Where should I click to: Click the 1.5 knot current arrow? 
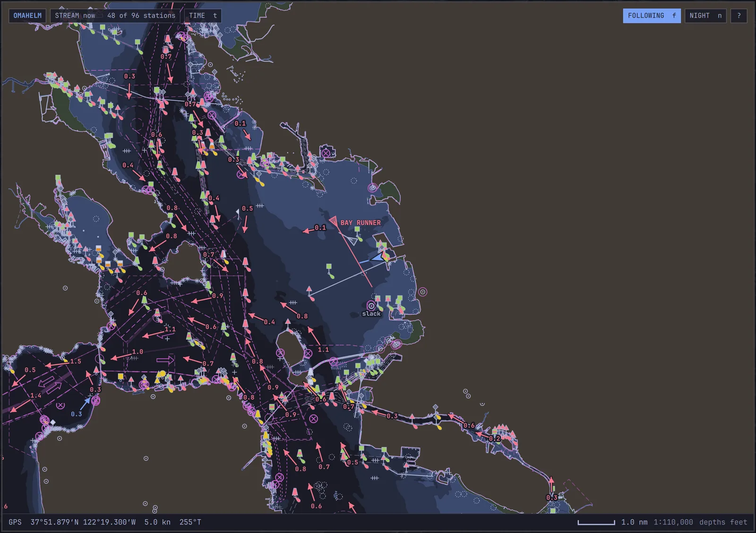point(57,364)
